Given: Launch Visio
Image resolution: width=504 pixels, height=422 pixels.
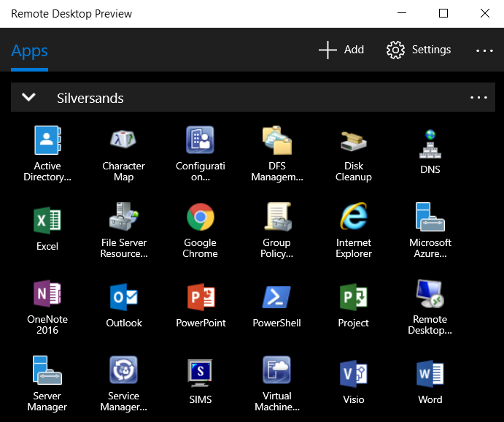Looking at the screenshot, I should click(354, 373).
